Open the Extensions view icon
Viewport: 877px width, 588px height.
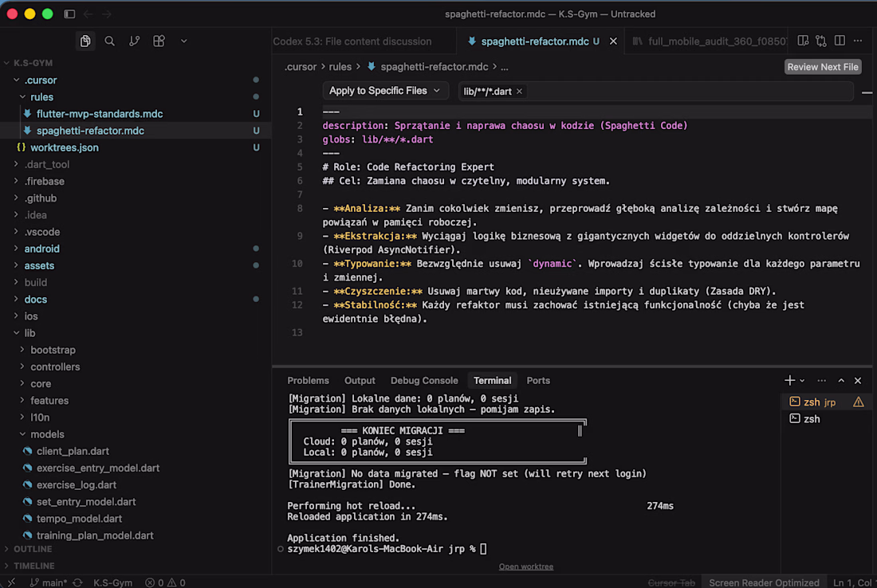[x=159, y=41]
